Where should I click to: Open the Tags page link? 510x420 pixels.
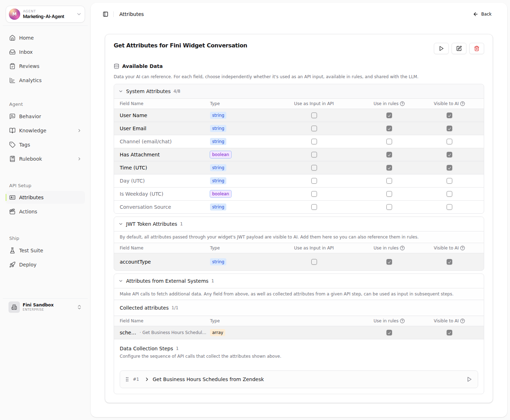(45, 145)
